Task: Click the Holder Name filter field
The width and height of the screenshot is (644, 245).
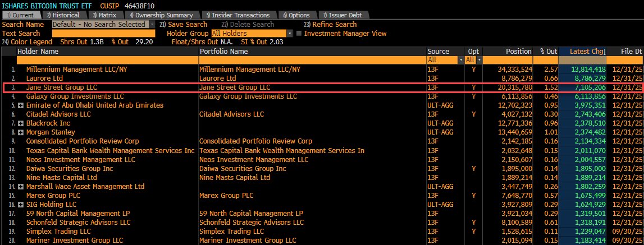Action: [108, 60]
